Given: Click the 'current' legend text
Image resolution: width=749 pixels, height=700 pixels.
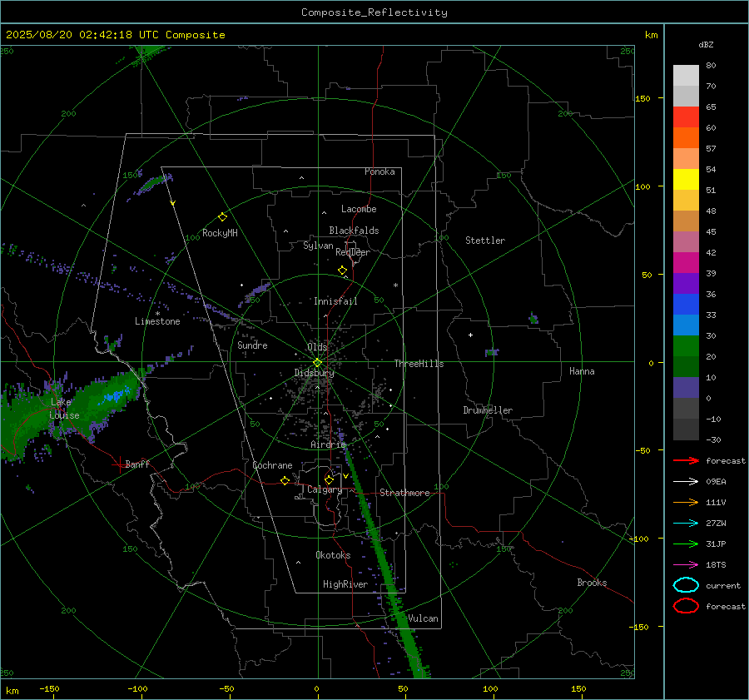Looking at the screenshot, I should 723,585.
